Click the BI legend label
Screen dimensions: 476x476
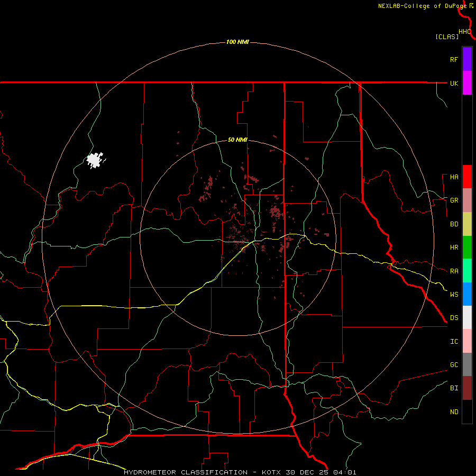[454, 388]
